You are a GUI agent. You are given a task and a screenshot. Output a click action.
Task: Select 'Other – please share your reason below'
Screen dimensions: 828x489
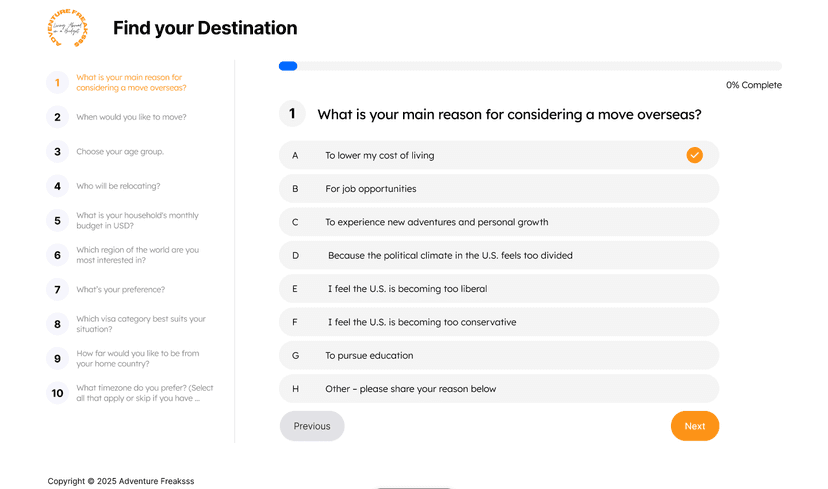point(499,389)
